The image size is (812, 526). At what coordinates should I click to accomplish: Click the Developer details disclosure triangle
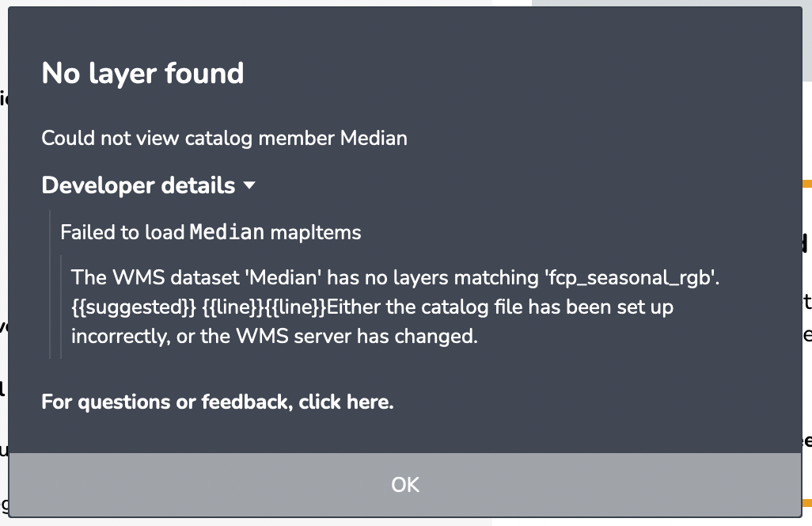pyautogui.click(x=249, y=185)
